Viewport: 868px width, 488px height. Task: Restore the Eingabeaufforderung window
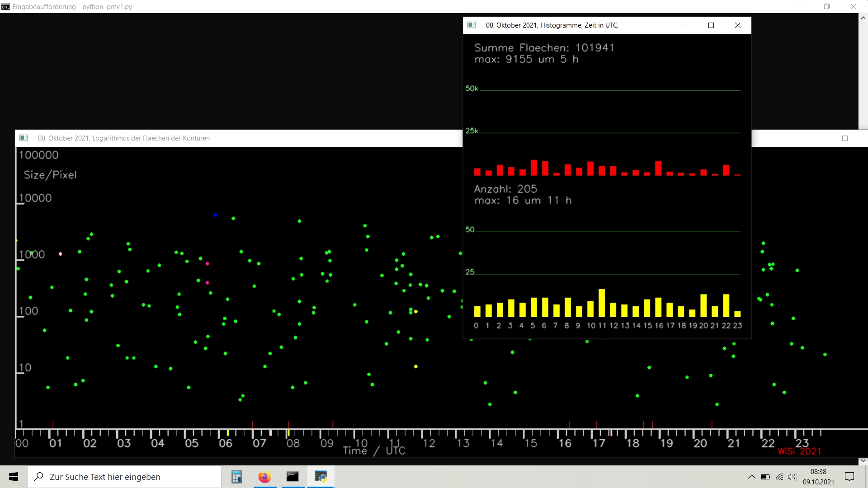(x=827, y=6)
